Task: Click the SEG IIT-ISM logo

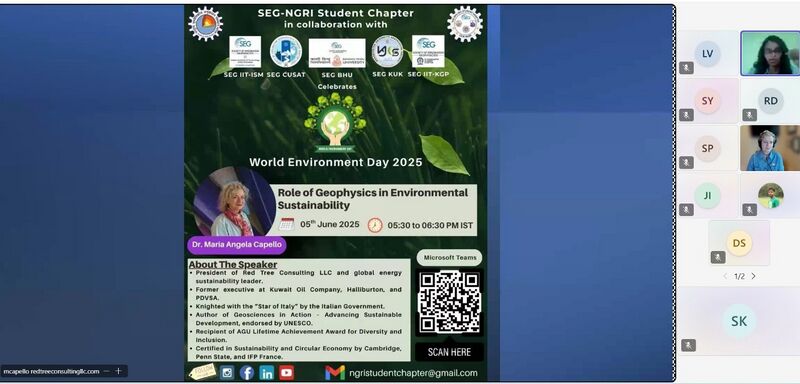Action: click(x=245, y=52)
